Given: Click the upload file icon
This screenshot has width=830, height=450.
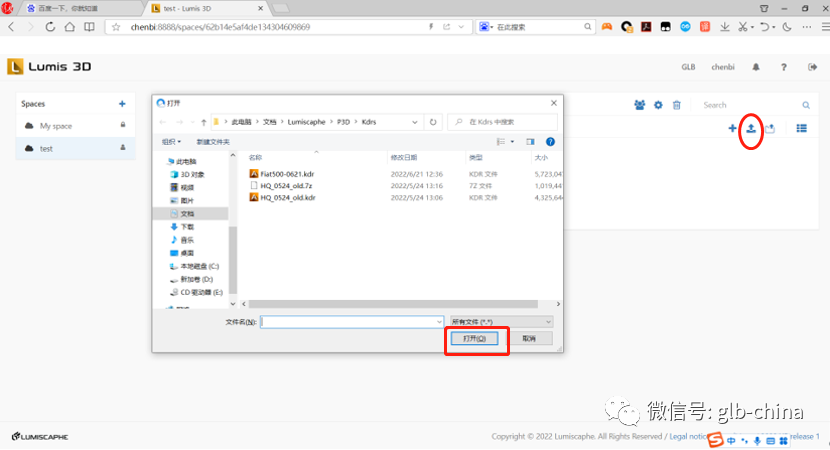Looking at the screenshot, I should (751, 128).
